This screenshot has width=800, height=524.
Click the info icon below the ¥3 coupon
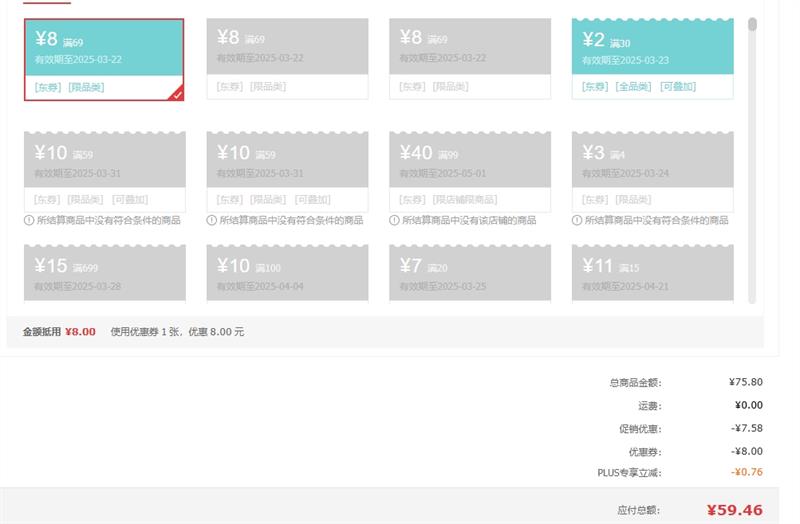577,220
